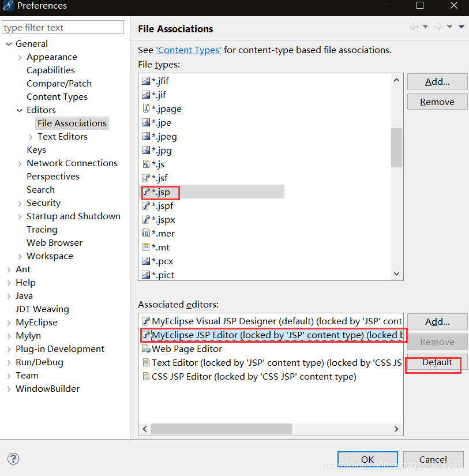Click the *.jfif image file icon
Image resolution: width=469 pixels, height=476 pixels.
pos(146,81)
